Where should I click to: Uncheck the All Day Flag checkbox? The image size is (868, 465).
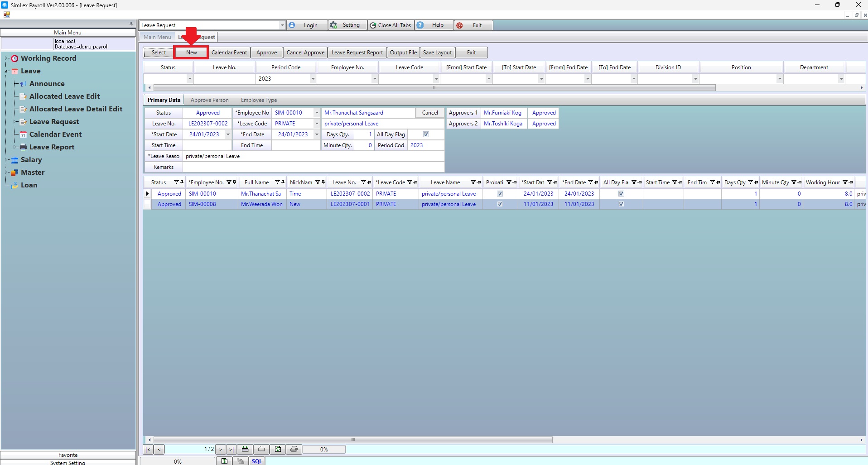[426, 134]
